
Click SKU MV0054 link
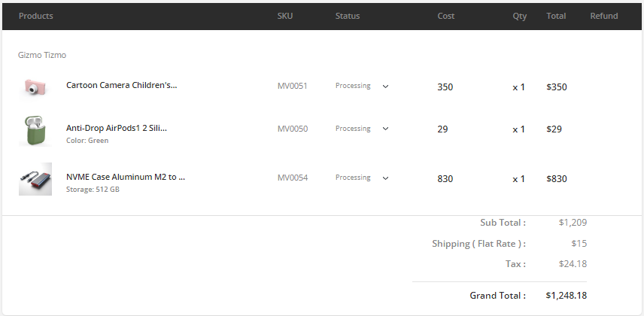coord(293,178)
